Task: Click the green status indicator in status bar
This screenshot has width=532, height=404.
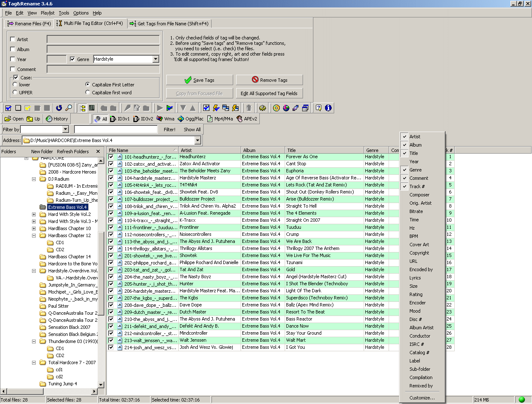Action: [522, 400]
